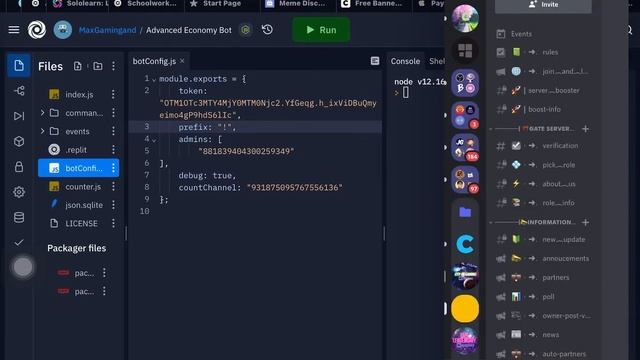Expand the commands folder arrow
Viewport: 640px width, 360px height.
pos(42,113)
